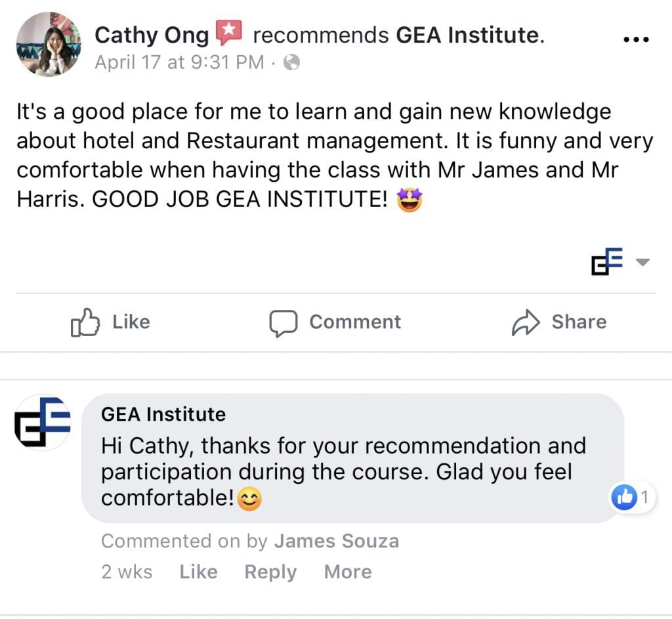Share the post using arrow button

559,322
